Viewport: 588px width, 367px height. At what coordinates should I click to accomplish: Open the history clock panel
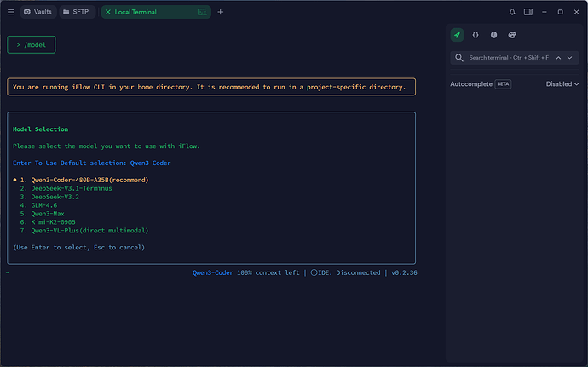point(494,35)
